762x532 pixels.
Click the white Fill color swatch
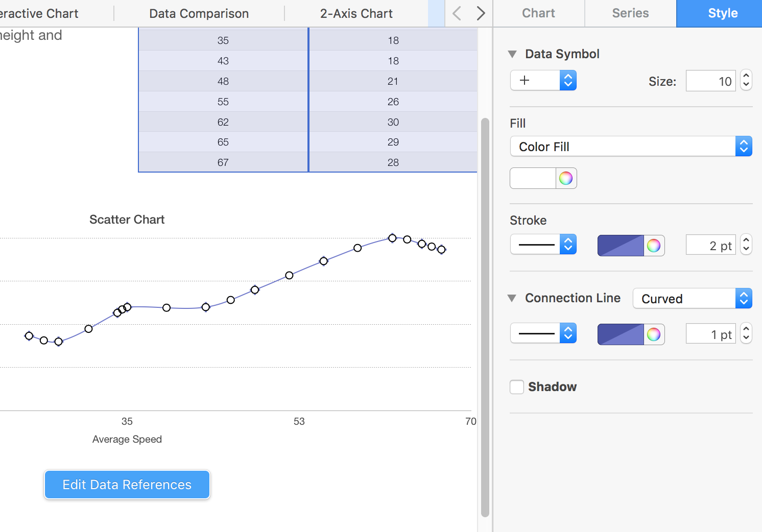533,178
